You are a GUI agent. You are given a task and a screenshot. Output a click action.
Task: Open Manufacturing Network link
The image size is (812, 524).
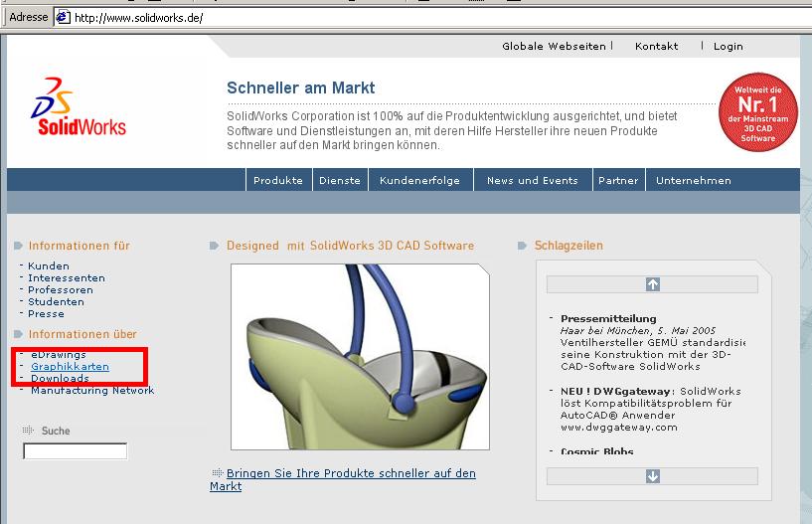coord(92,391)
